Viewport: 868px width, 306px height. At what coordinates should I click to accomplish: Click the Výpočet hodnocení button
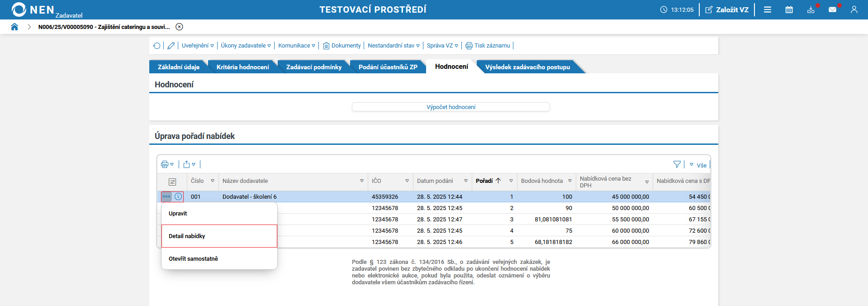coord(451,107)
